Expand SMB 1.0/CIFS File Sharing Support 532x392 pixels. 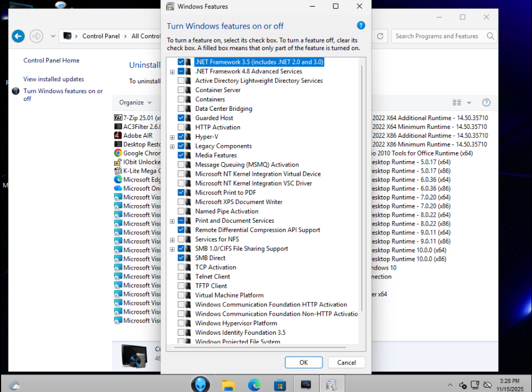pyautogui.click(x=173, y=249)
